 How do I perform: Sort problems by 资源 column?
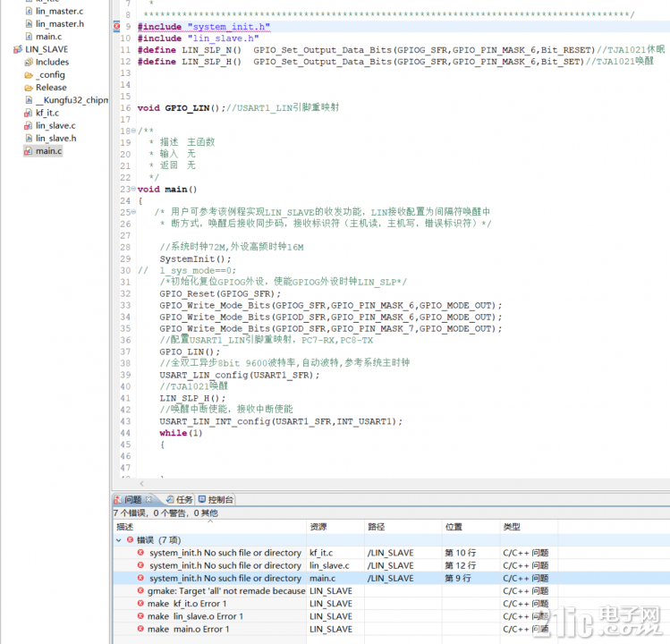[335, 527]
